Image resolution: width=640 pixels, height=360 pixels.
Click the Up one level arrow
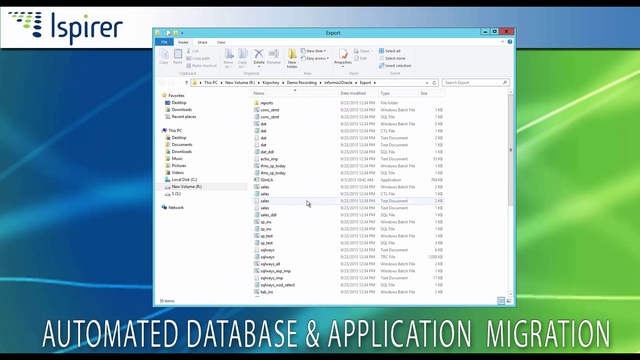tap(187, 82)
